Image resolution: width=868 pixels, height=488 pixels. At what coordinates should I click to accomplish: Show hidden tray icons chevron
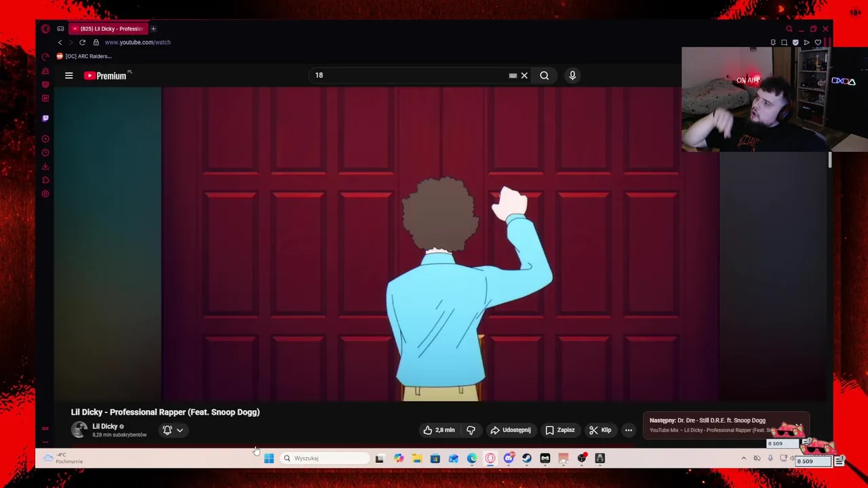pyautogui.click(x=744, y=459)
